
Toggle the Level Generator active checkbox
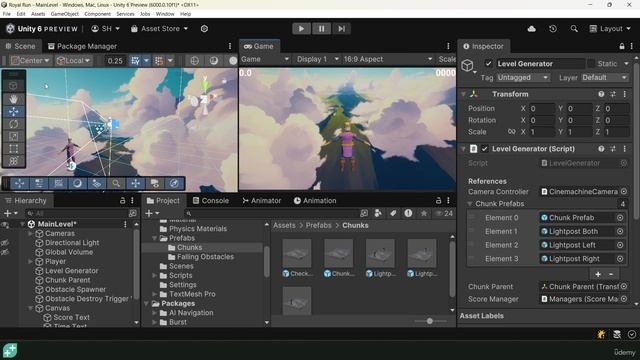click(488, 64)
